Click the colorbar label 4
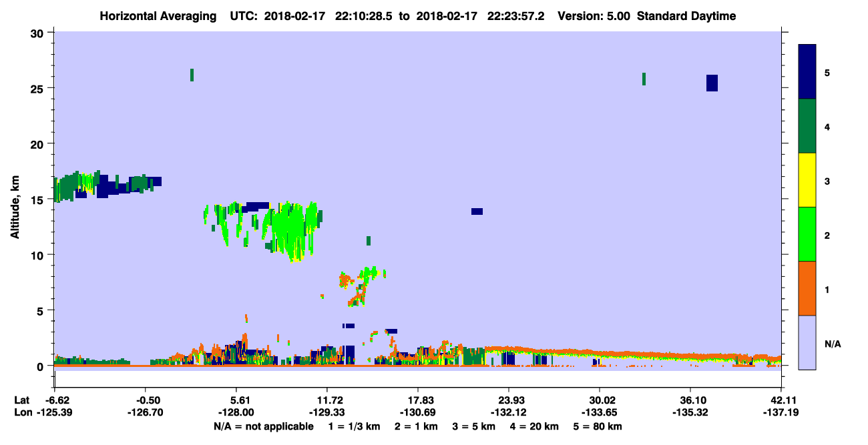The height and width of the screenshot is (445, 868). tap(827, 126)
